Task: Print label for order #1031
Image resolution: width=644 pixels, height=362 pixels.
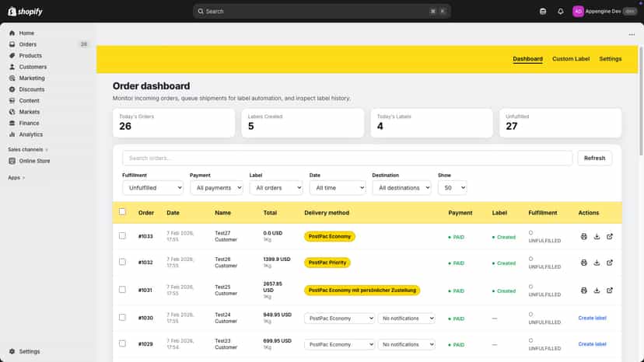Action: point(583,291)
